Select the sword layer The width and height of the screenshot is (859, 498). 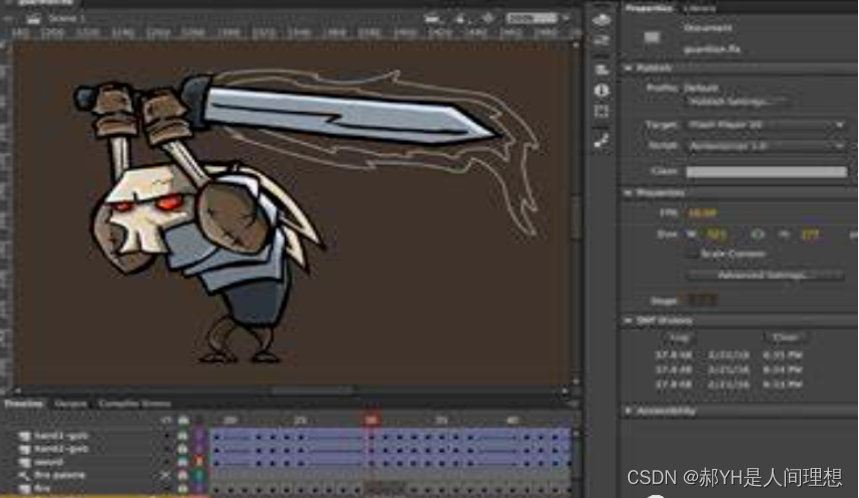click(x=48, y=462)
